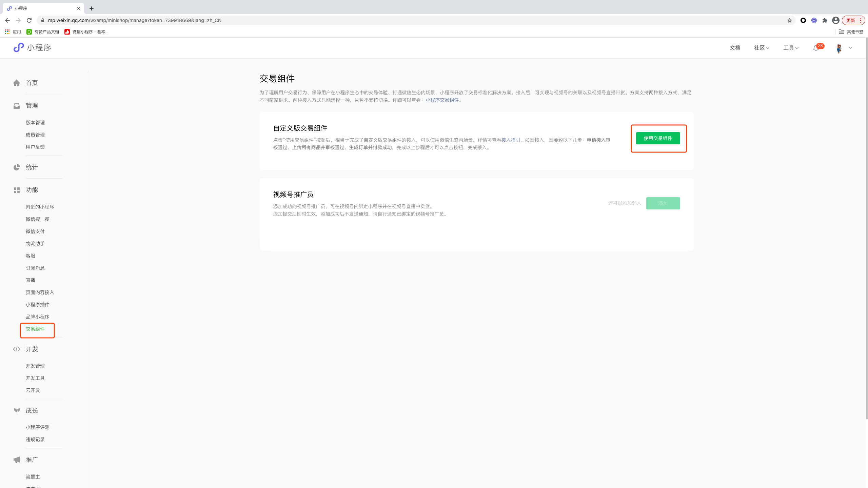The height and width of the screenshot is (488, 868).
Task: Open 文档 in the top navigation
Action: [735, 48]
